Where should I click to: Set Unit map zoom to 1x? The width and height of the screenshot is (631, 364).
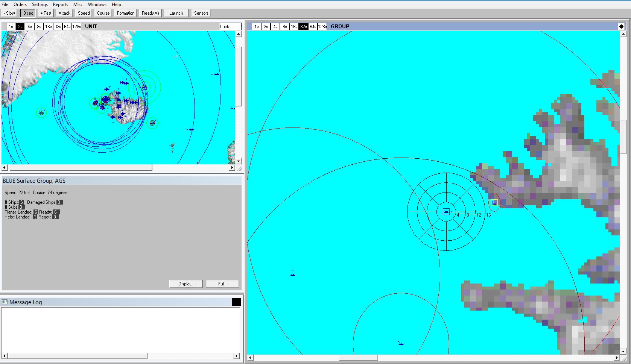[x=11, y=26]
